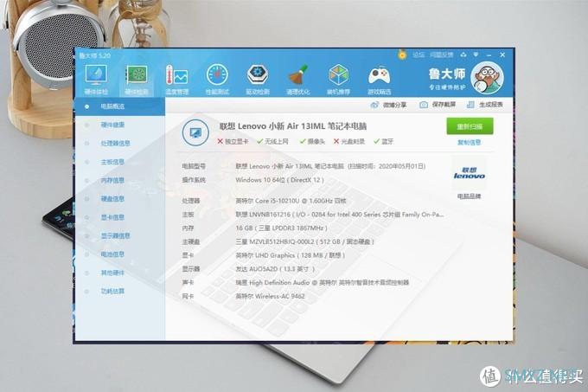Screen dimensions: 588x392
Task: Click the 独立显卡 status indicator
Action: tap(233, 141)
